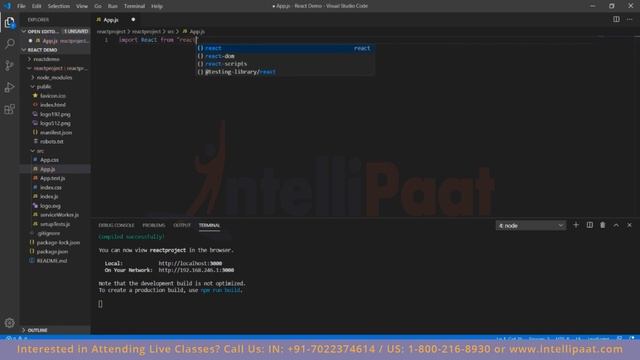Open the terminal selector node dropdown
The height and width of the screenshot is (360, 640).
[x=531, y=225]
